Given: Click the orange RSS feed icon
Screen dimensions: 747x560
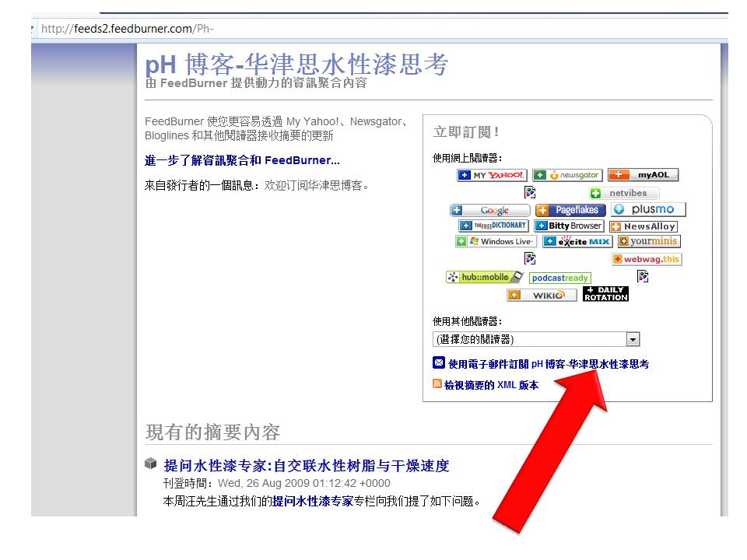Looking at the screenshot, I should (x=437, y=383).
